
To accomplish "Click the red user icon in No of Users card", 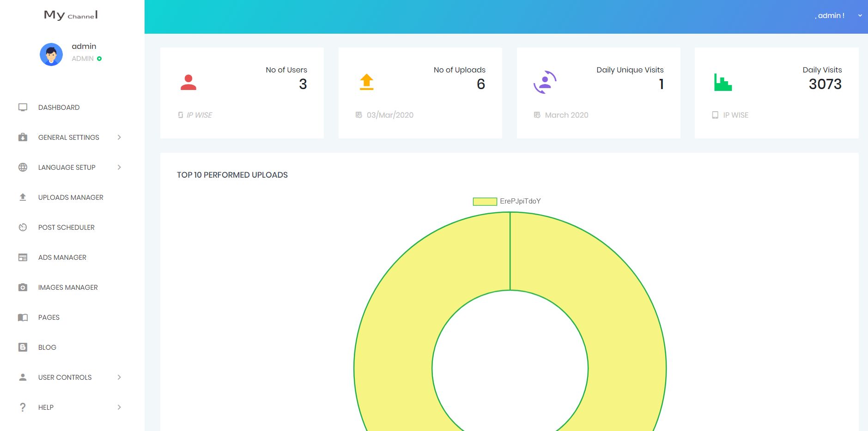I will click(x=188, y=83).
